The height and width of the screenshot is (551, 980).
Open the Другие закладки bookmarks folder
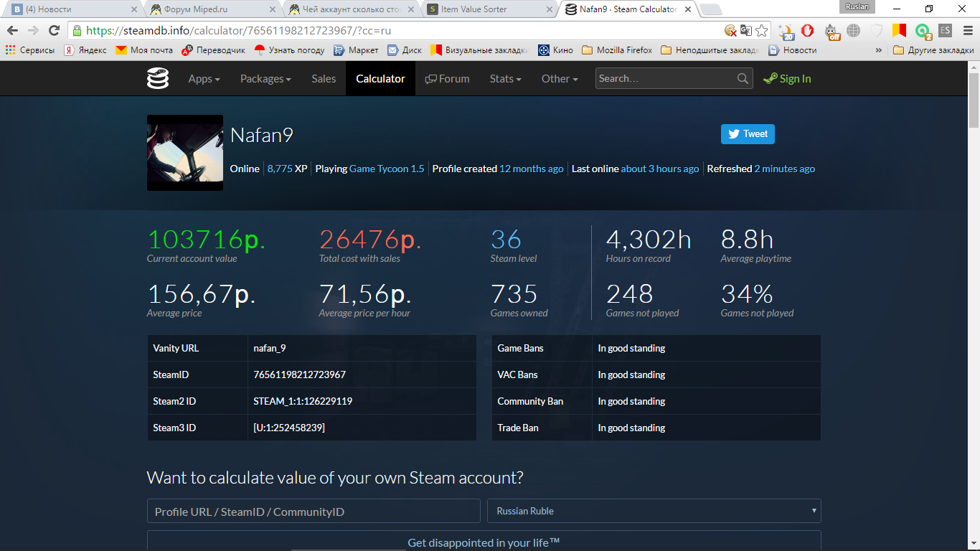933,50
